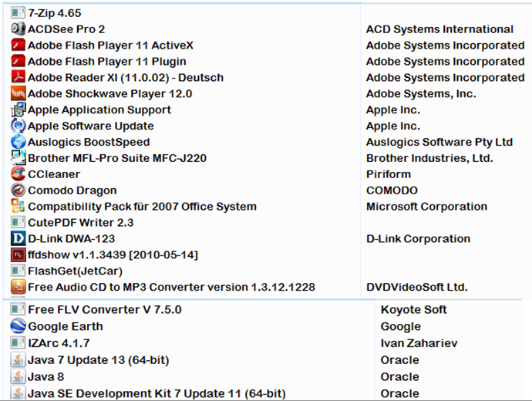Click publisher Ivan Zahariev
Image resolution: width=532 pixels, height=401 pixels.
click(x=419, y=343)
